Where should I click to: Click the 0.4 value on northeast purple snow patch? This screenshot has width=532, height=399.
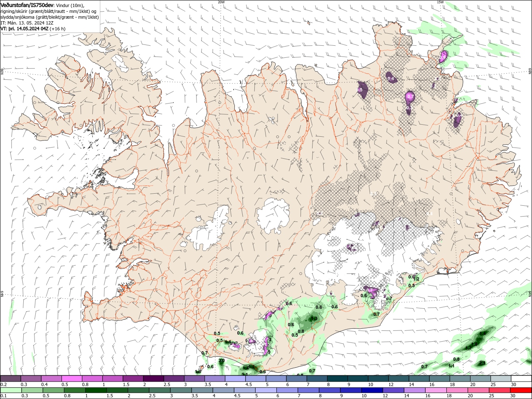click(391, 79)
